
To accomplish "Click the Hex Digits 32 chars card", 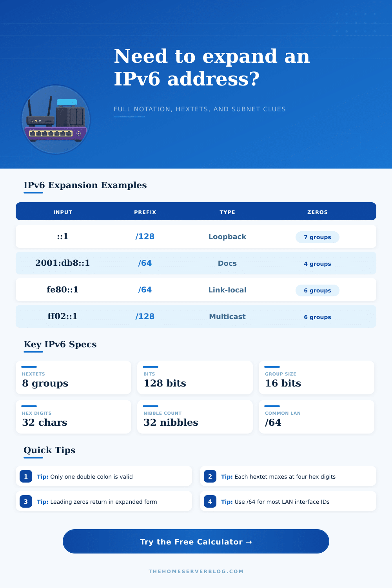I will coord(73,417).
